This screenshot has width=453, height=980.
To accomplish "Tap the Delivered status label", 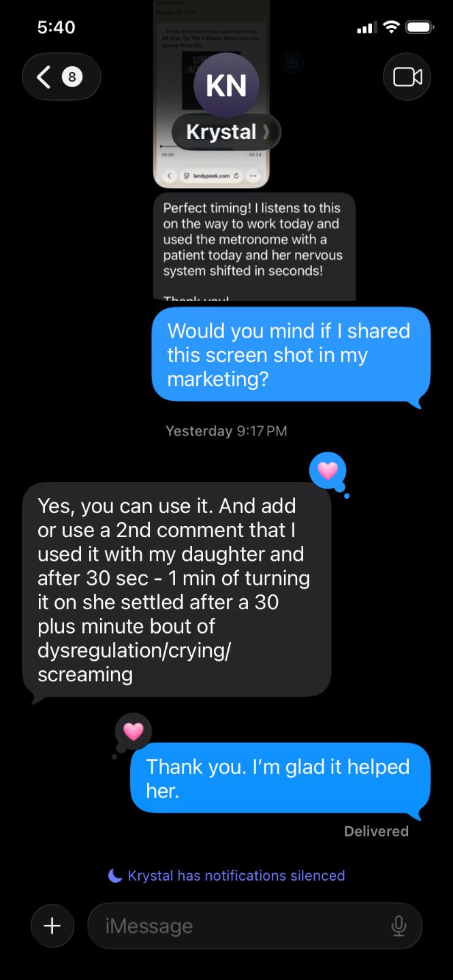I will pyautogui.click(x=376, y=831).
